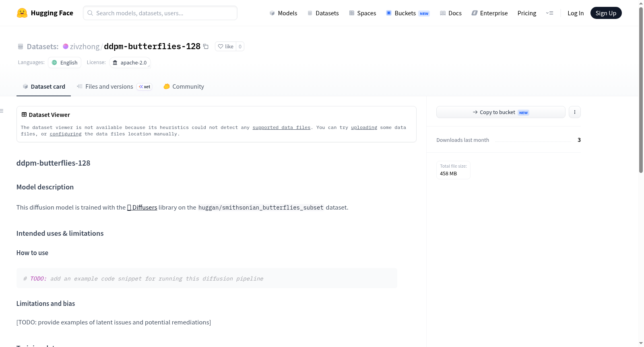Screen dimensions: 644x347
Task: Click the Sign Up button
Action: (606, 13)
